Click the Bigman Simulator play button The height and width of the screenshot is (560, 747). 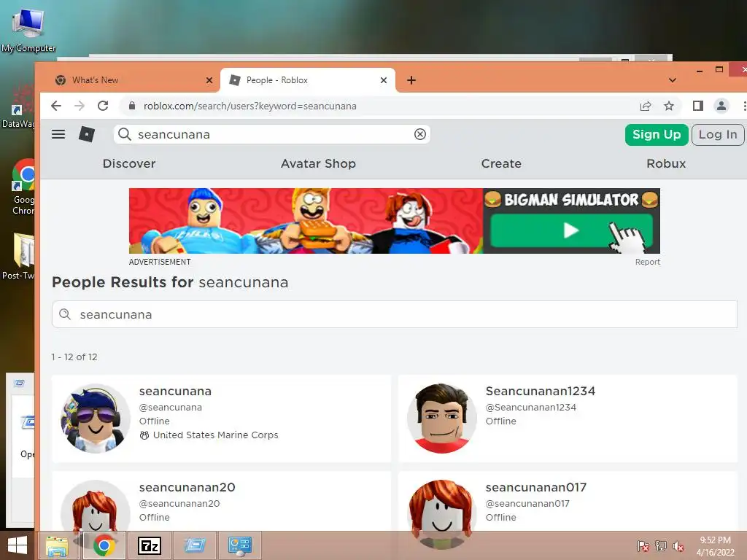[571, 230]
